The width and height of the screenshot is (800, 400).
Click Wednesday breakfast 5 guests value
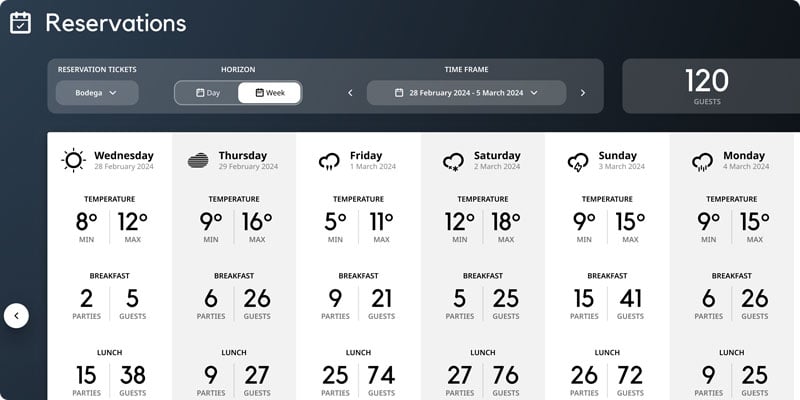[x=133, y=298]
